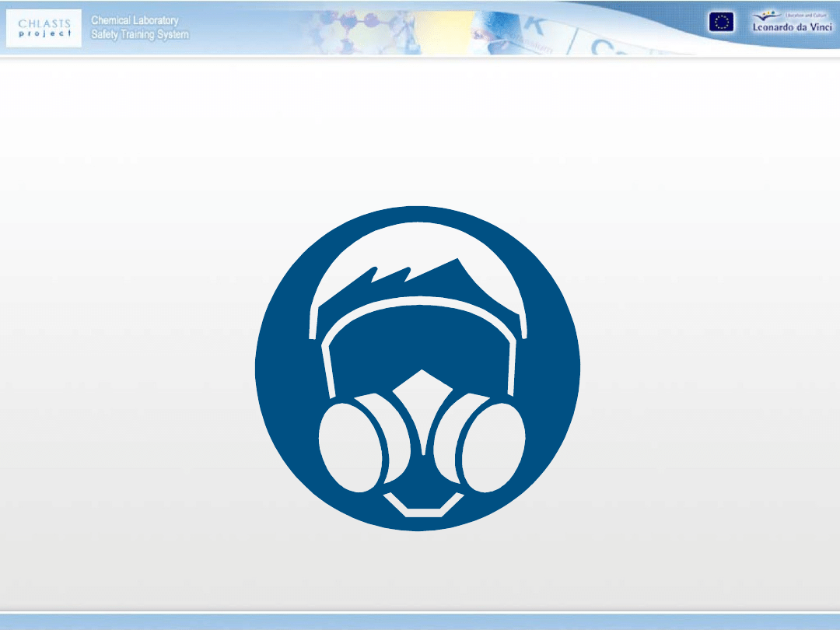Click the "Safety Training System" subtitle text
This screenshot has height=630, width=840.
click(140, 35)
